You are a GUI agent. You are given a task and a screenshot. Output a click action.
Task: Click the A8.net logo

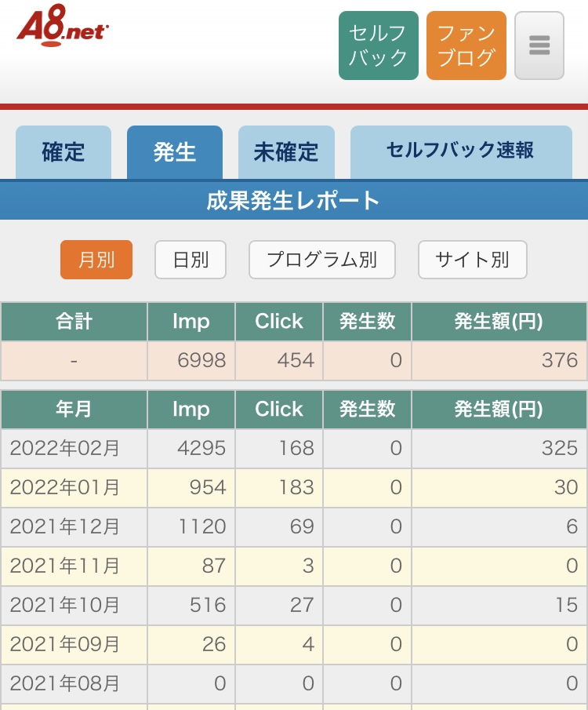point(63,29)
